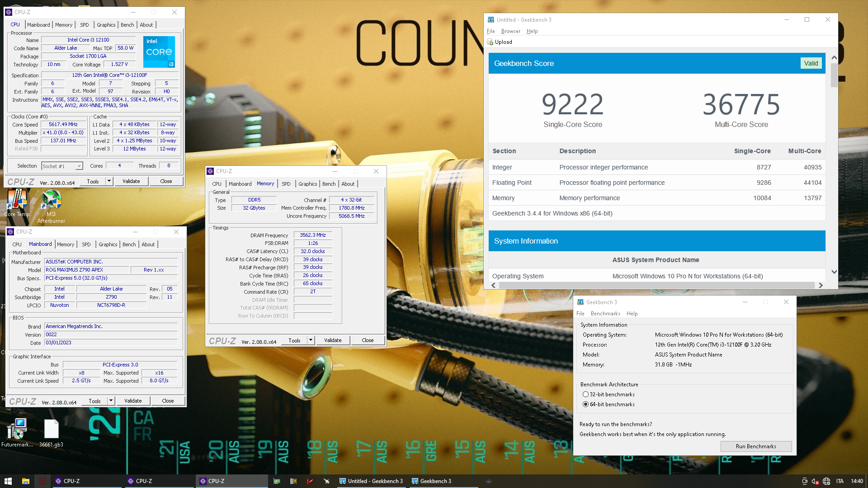868x488 pixels.
Task: Expand Tools dropdown arrow in top CPU-Z window
Action: click(109, 181)
